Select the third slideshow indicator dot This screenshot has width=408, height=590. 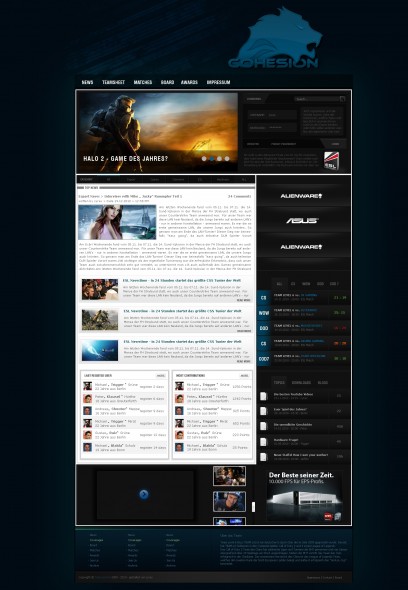coord(219,159)
